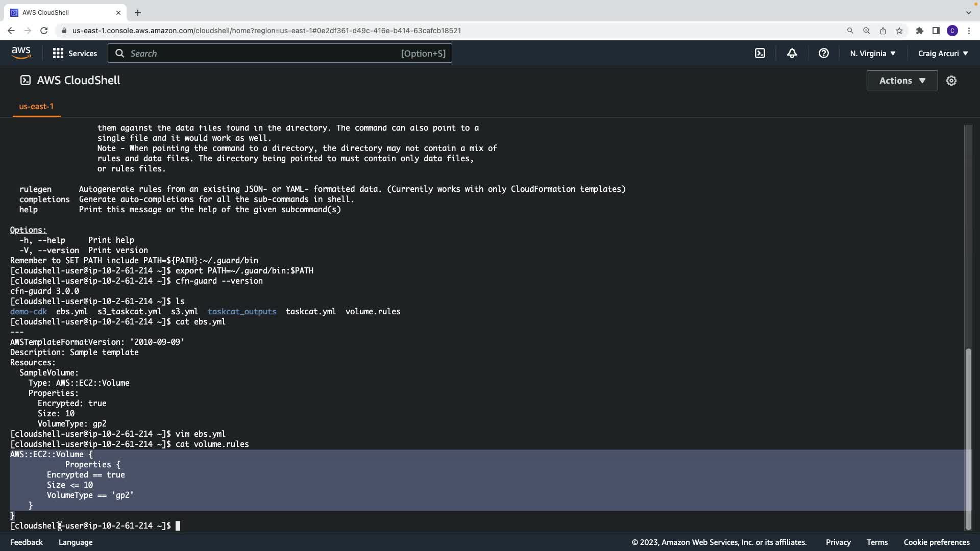Reload the browser page

44,31
